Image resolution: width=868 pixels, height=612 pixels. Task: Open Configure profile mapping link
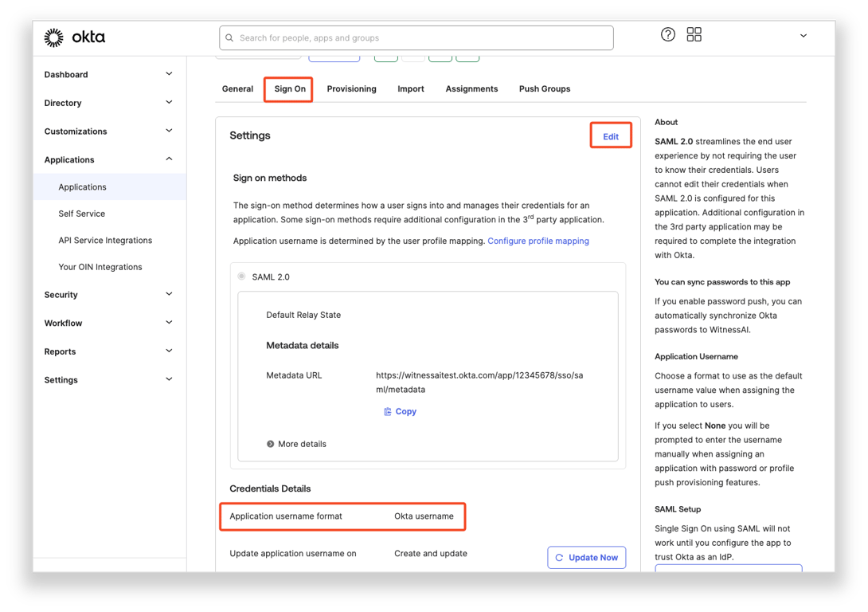point(538,241)
